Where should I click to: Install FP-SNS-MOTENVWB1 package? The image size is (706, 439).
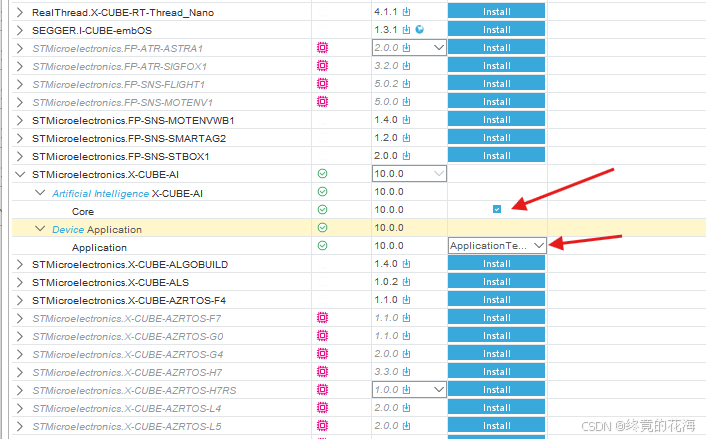[x=496, y=119]
